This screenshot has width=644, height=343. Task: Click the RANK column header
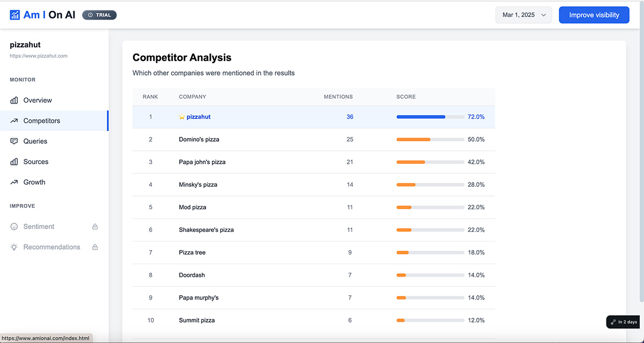click(150, 97)
